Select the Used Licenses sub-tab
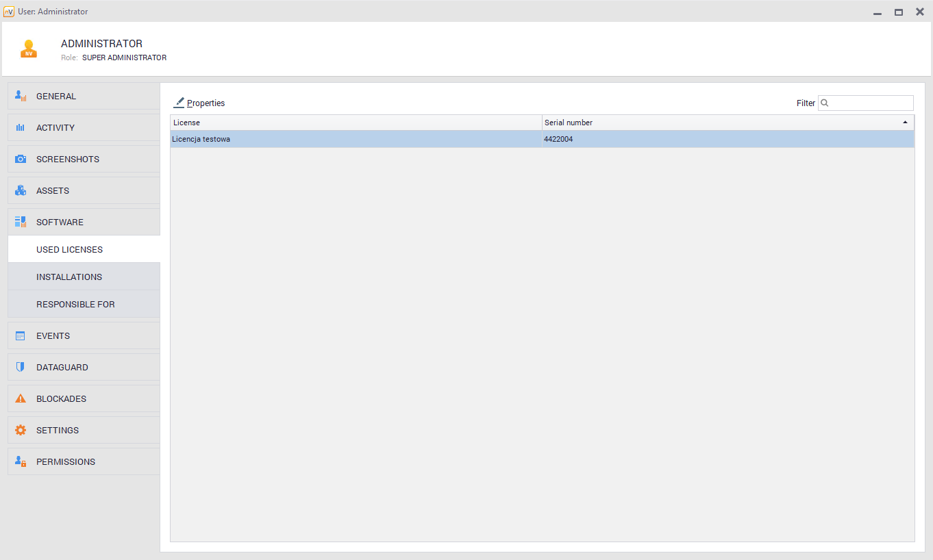Screen dimensions: 933x560 (x=69, y=250)
